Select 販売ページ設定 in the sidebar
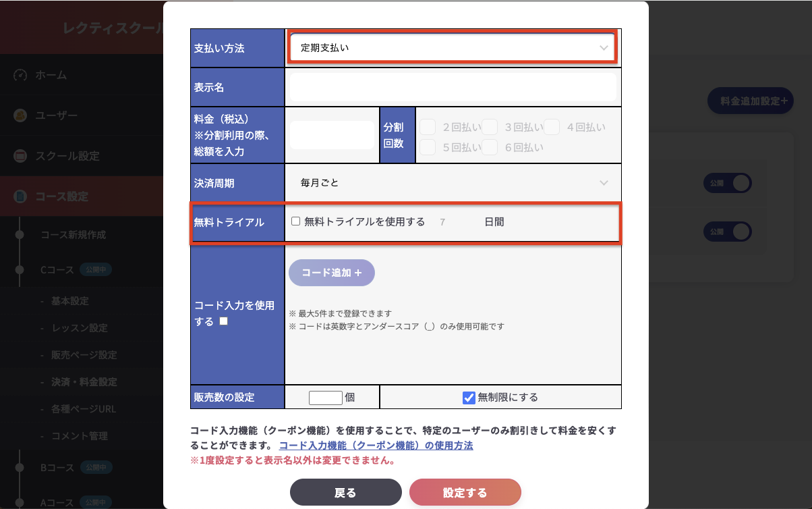The image size is (812, 509). pyautogui.click(x=84, y=355)
